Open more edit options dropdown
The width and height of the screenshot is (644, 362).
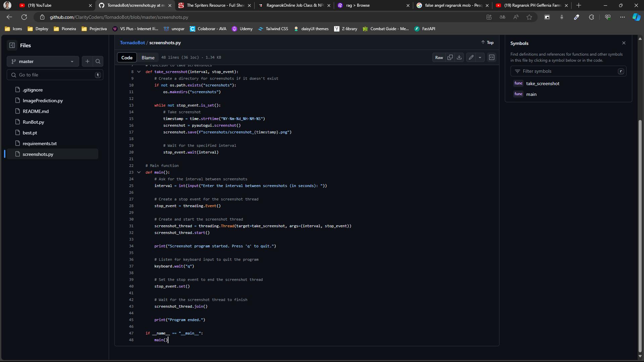pyautogui.click(x=480, y=57)
